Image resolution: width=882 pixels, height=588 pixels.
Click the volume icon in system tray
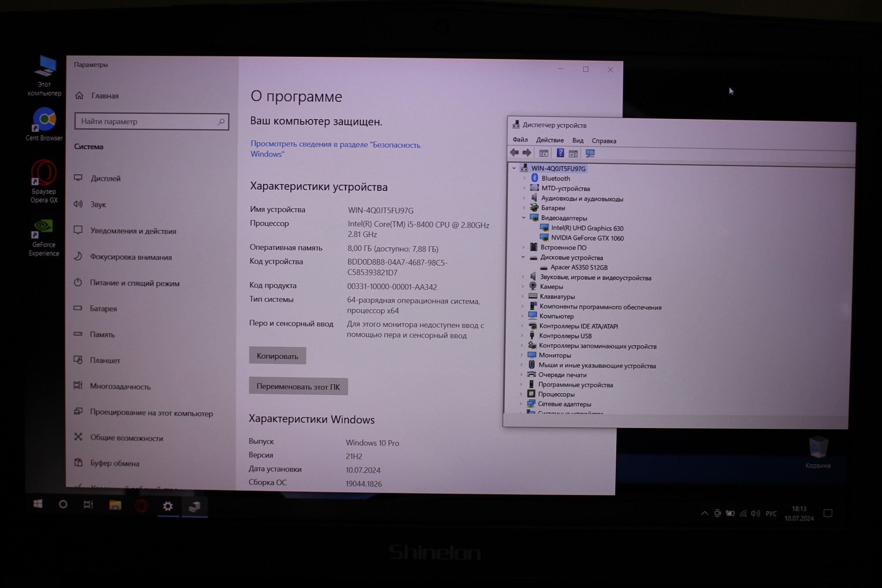pyautogui.click(x=755, y=513)
